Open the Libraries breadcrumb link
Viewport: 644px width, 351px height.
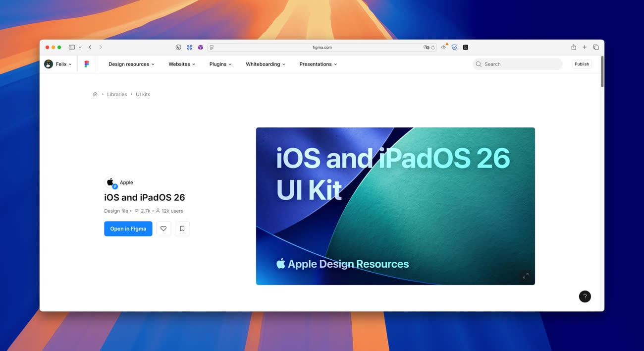pyautogui.click(x=117, y=94)
